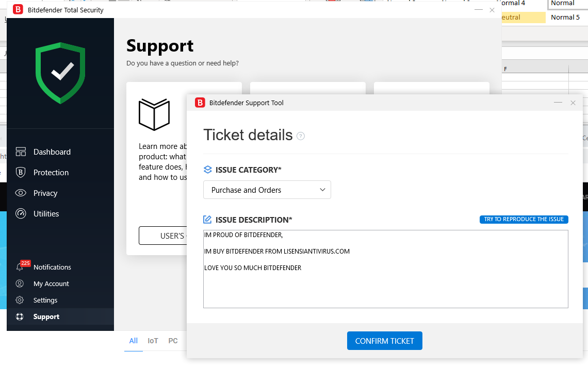Image resolution: width=588 pixels, height=368 pixels.
Task: Click inside the issue description text box
Action: point(385,268)
